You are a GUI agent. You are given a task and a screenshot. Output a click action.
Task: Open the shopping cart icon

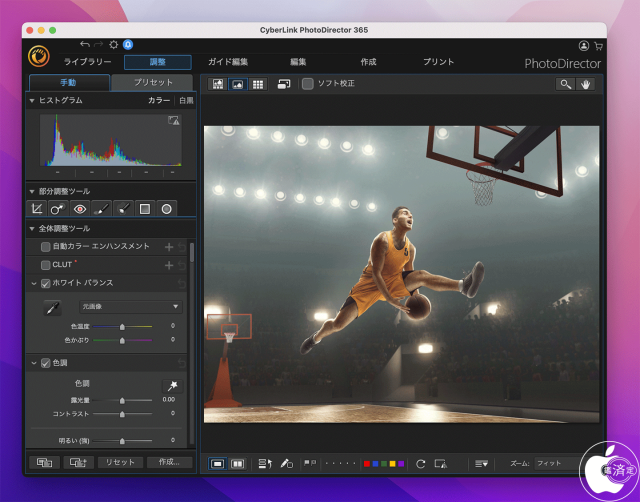[598, 46]
